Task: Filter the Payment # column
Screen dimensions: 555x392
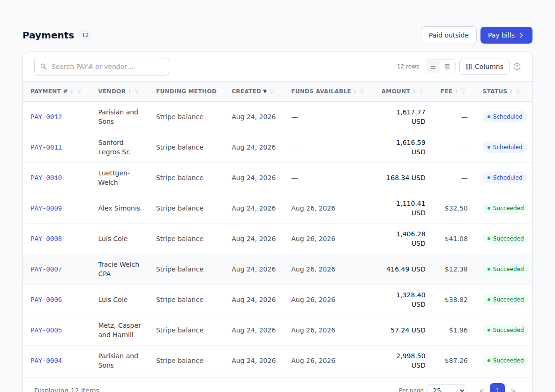Action: tap(79, 91)
